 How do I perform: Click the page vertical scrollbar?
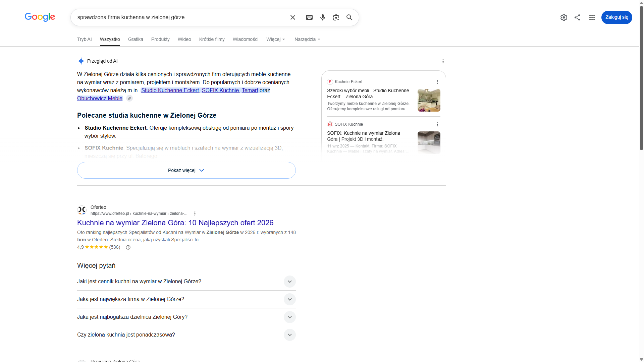641,78
